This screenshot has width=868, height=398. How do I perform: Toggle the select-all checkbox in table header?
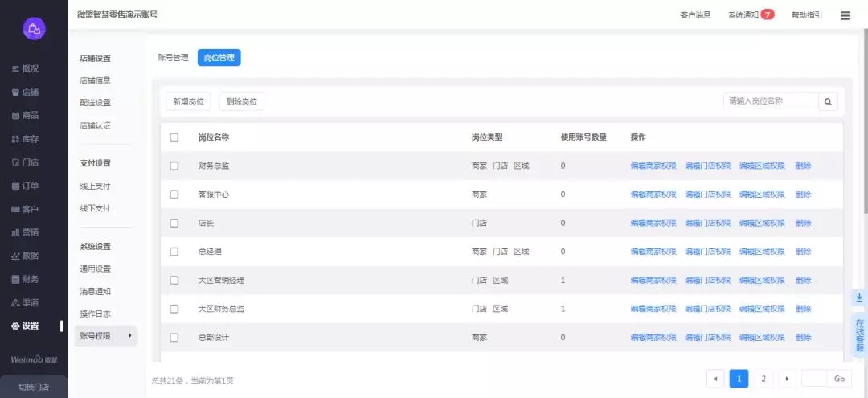(174, 137)
